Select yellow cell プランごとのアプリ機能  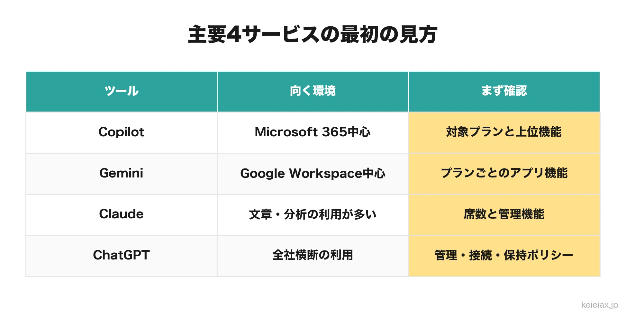click(504, 174)
